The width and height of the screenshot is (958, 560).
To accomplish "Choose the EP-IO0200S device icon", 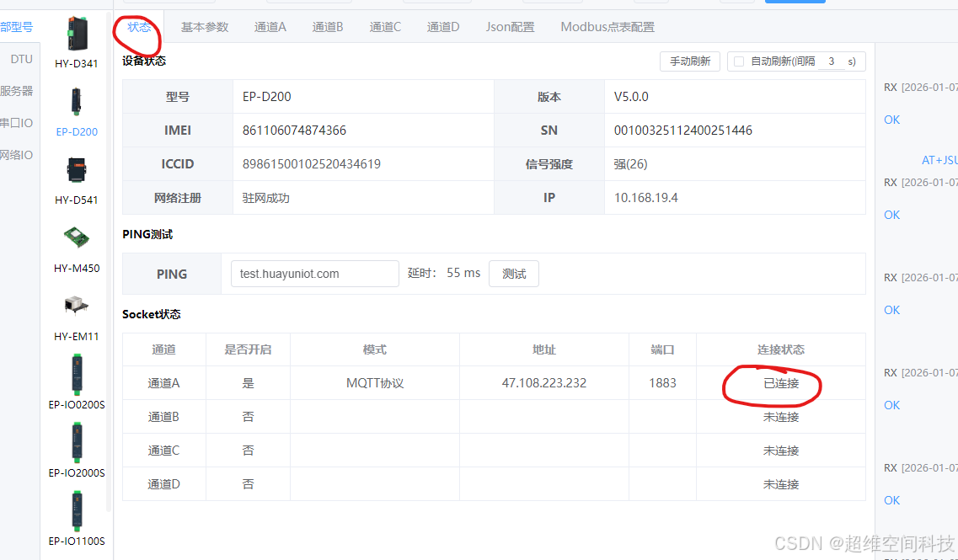I will [77, 374].
